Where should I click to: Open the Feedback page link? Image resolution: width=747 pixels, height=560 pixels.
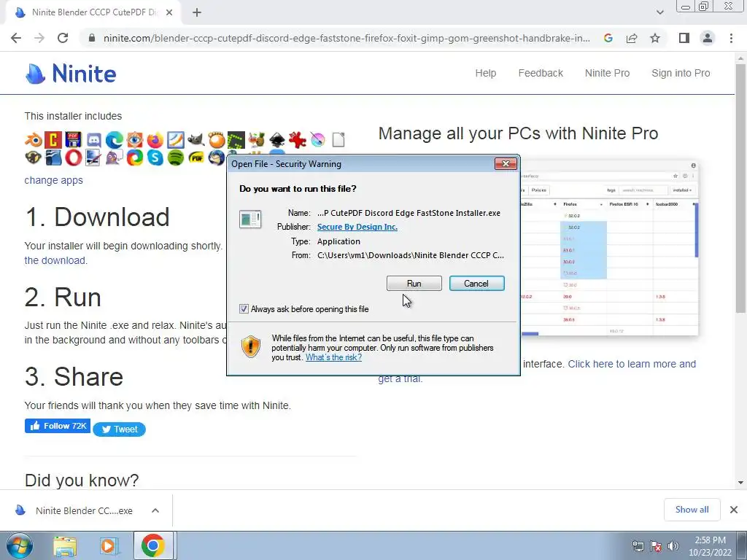[541, 73]
